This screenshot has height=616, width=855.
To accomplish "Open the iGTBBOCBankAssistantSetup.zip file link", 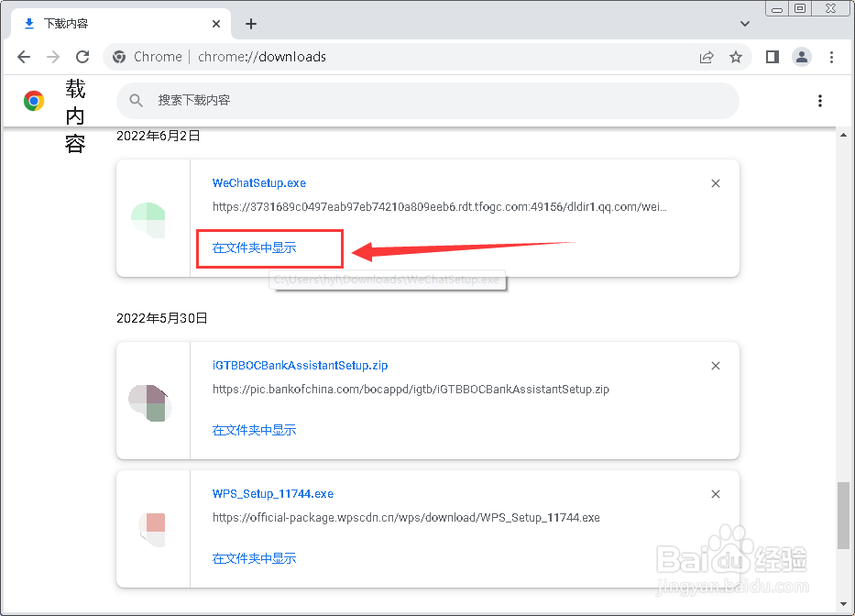I will coord(300,366).
